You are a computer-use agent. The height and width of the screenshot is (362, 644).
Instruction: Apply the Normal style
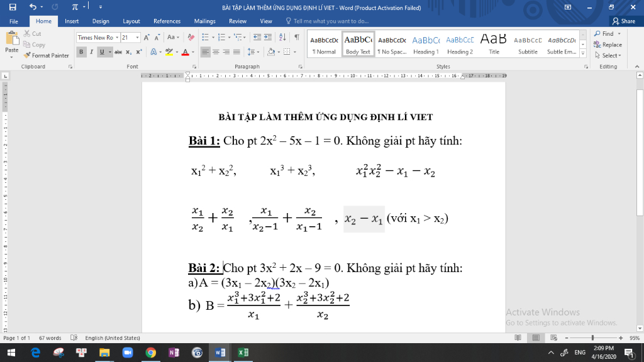[324, 45]
